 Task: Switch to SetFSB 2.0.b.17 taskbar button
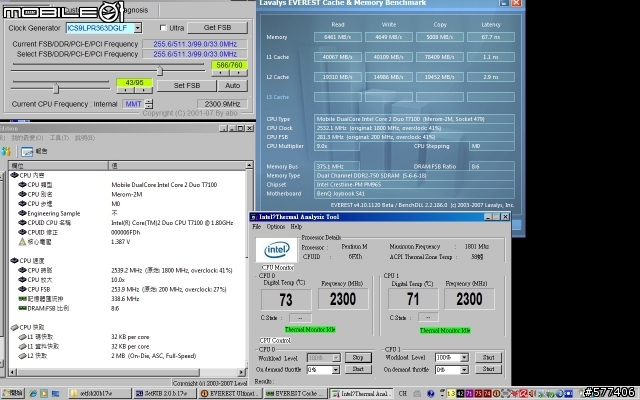pos(165,394)
